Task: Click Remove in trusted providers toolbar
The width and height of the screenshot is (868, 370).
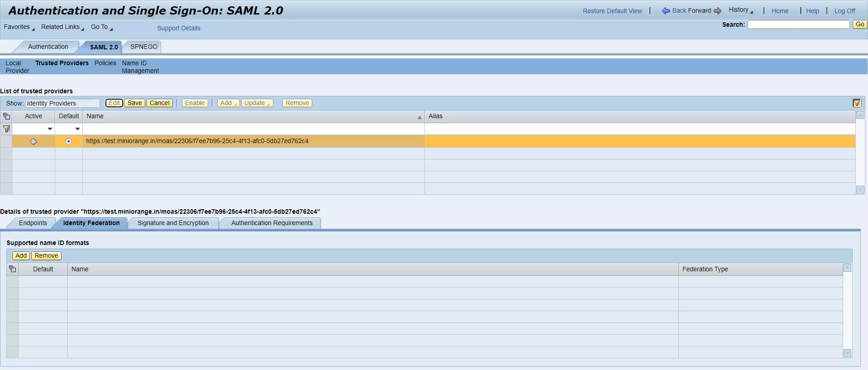Action: click(x=297, y=103)
